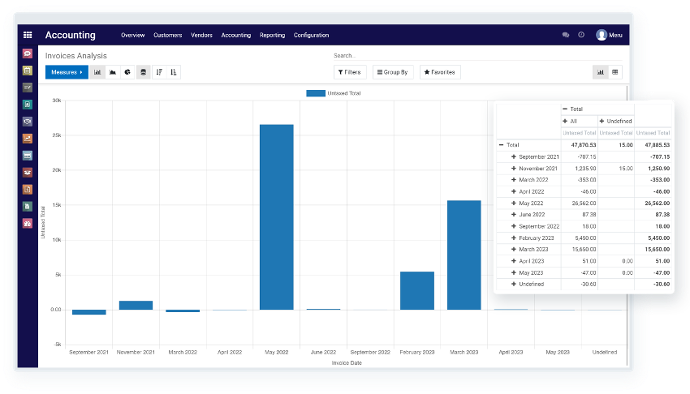
Task: Switch to pie chart mode
Action: pos(128,72)
